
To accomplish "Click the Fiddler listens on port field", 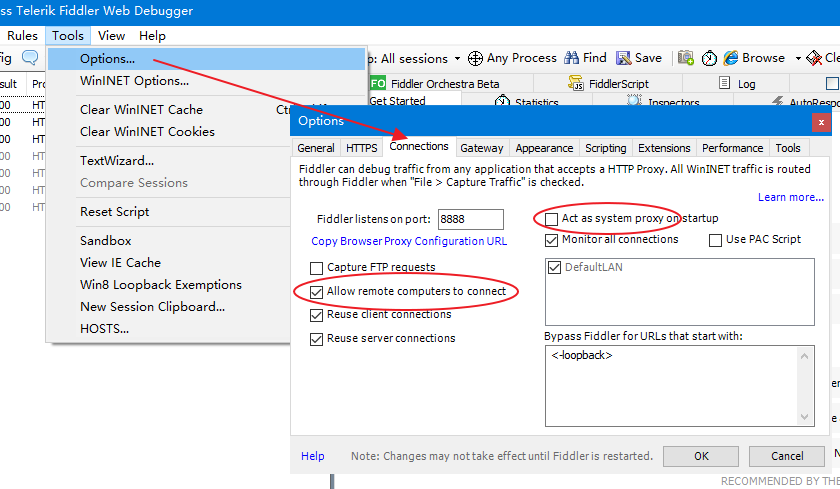I will pyautogui.click(x=470, y=219).
